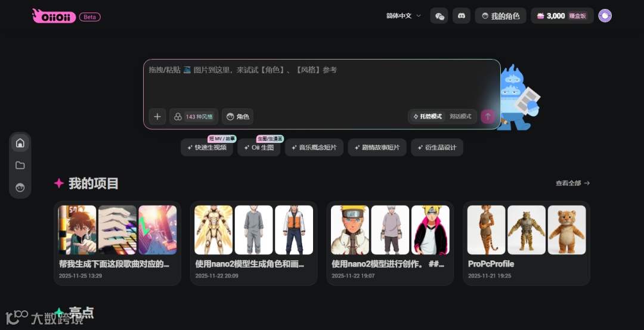Switch to 对话模式
The image size is (644, 330).
460,117
